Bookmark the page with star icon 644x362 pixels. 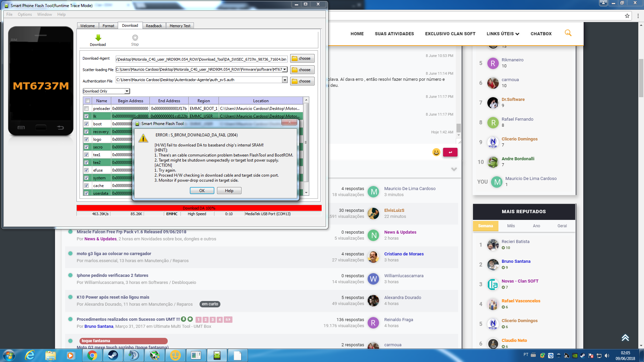[x=627, y=16]
